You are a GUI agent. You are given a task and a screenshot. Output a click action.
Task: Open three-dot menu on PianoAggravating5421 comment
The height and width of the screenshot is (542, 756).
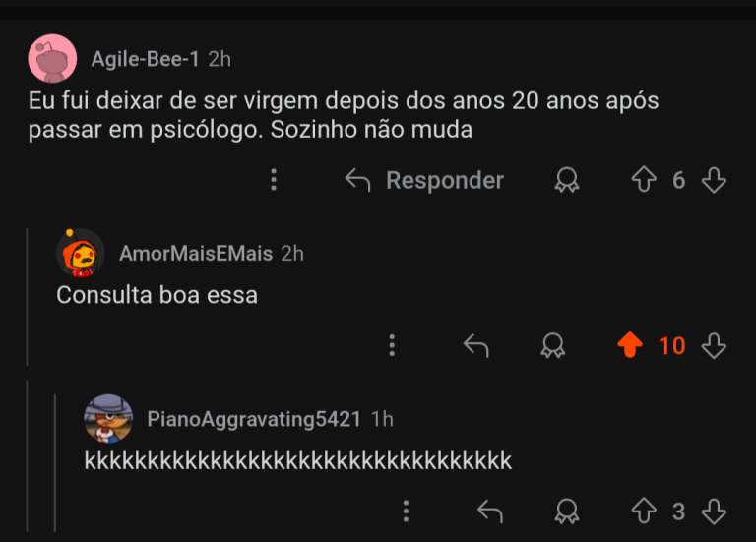406,511
